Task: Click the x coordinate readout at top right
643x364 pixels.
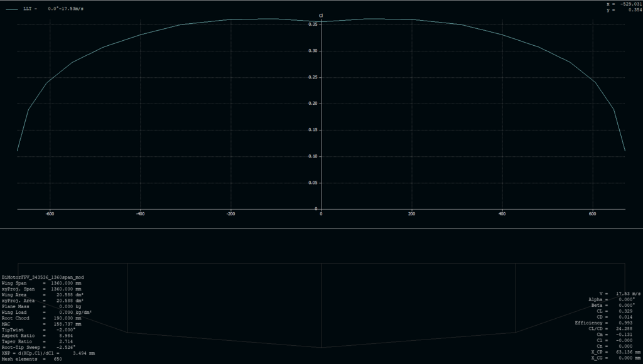Action: [620, 4]
